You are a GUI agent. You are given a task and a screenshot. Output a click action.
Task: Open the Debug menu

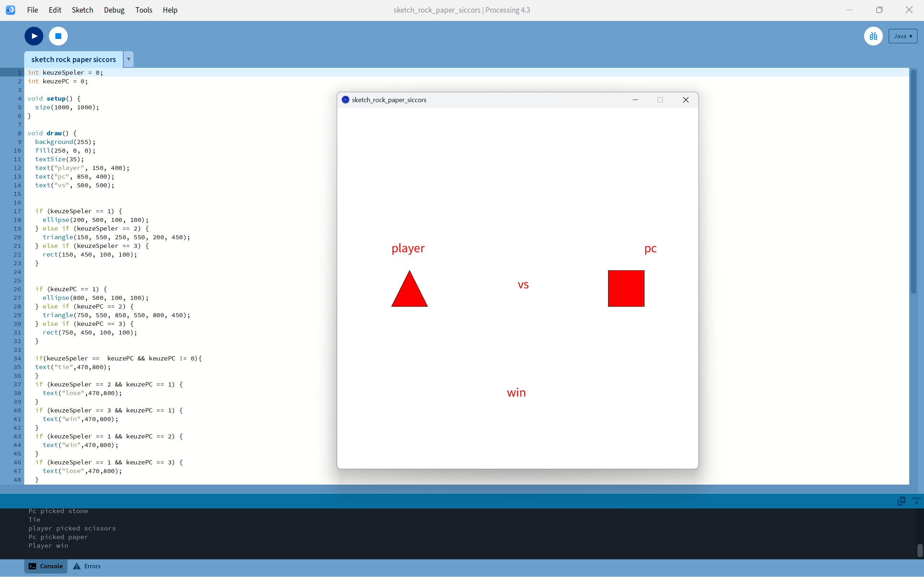[114, 10]
